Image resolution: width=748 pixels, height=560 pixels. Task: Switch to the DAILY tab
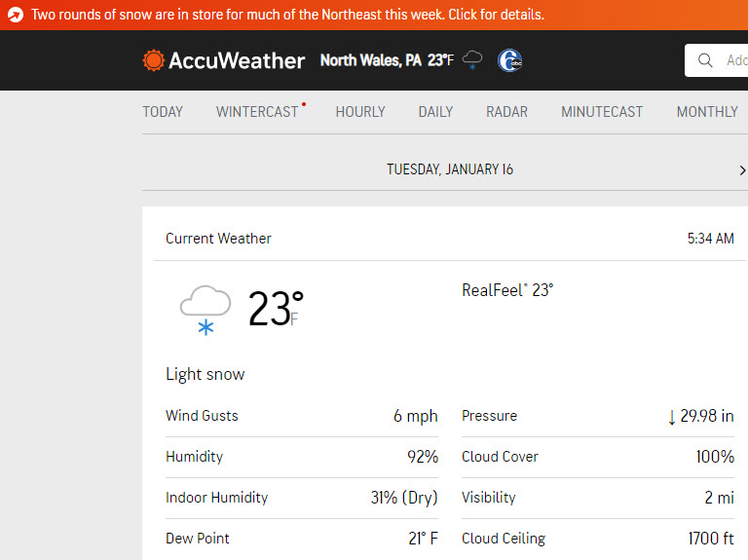(x=435, y=112)
